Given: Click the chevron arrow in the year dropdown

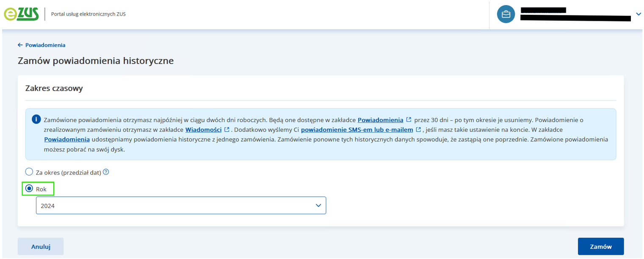Looking at the screenshot, I should 318,206.
